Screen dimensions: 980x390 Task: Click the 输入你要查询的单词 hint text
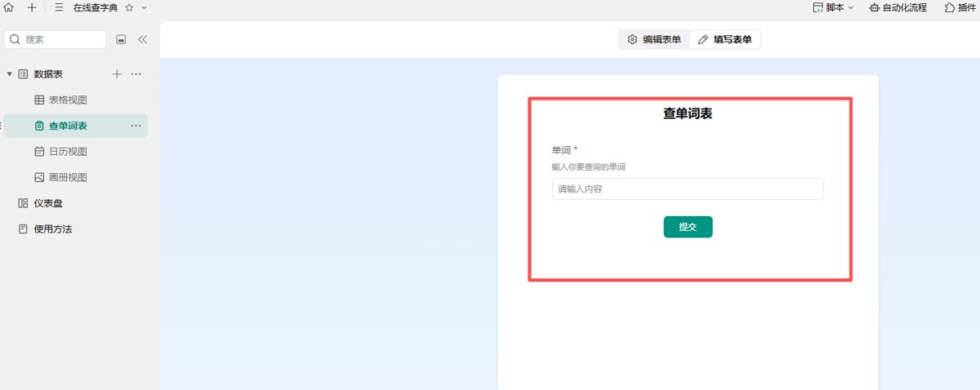(589, 166)
